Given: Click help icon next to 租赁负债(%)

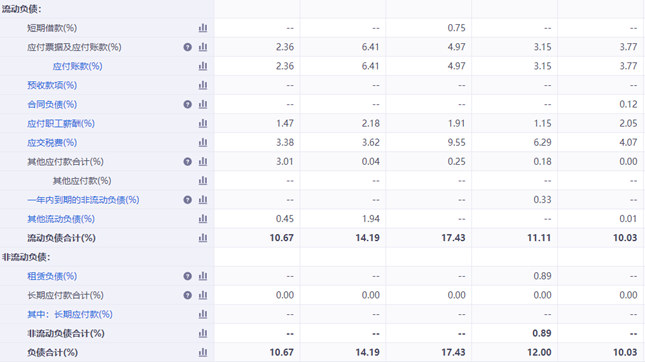Looking at the screenshot, I should coord(188,276).
